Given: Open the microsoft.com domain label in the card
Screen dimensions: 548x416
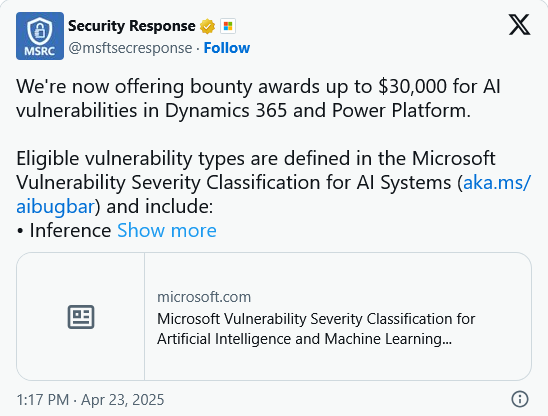Looking at the screenshot, I should coord(204,297).
